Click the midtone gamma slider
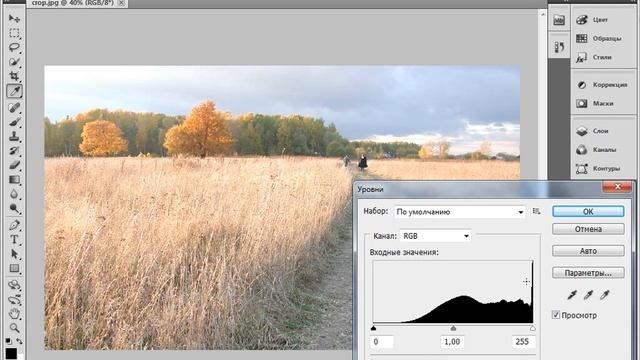Image resolution: width=640 pixels, height=360 pixels. coord(453,328)
